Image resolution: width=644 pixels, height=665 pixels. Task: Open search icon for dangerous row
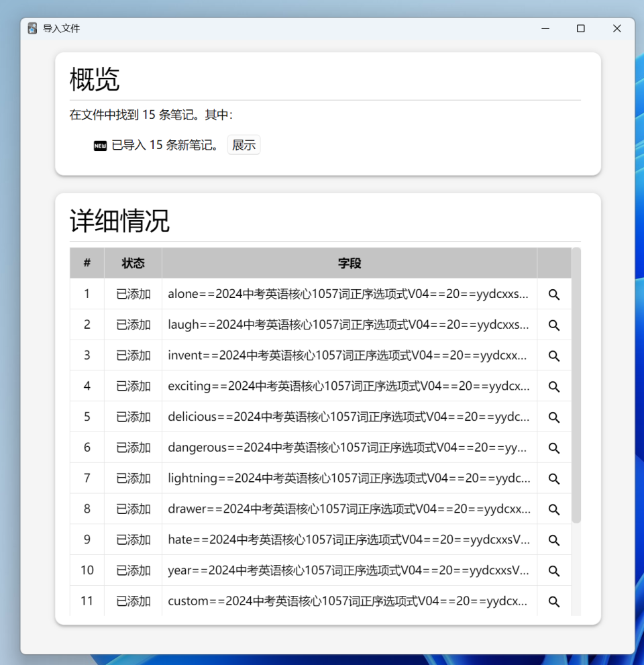pyautogui.click(x=553, y=448)
